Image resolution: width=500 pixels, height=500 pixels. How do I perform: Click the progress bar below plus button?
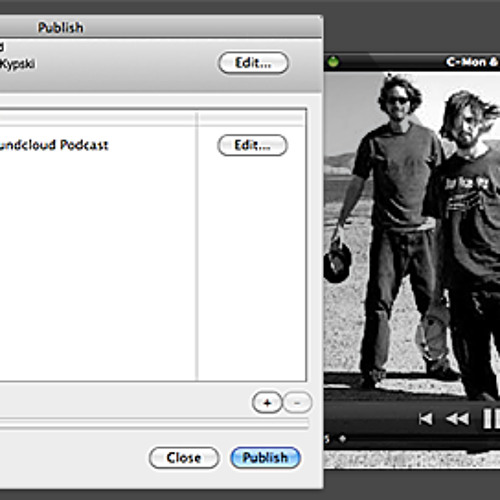(x=154, y=423)
